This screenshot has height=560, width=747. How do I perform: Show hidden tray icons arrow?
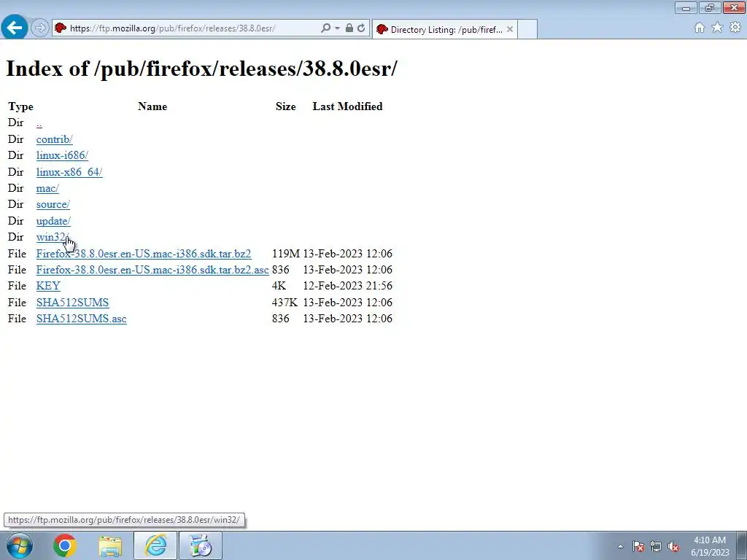620,546
